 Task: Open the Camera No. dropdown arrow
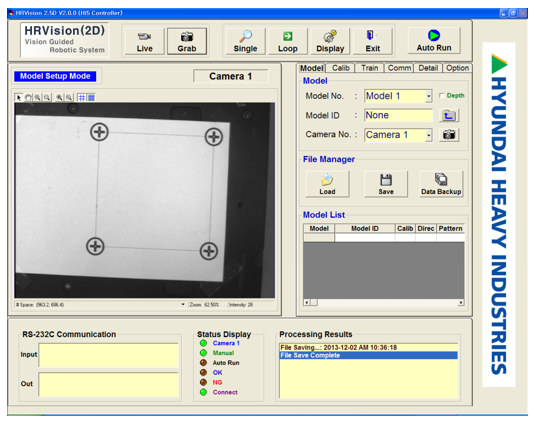coord(429,135)
